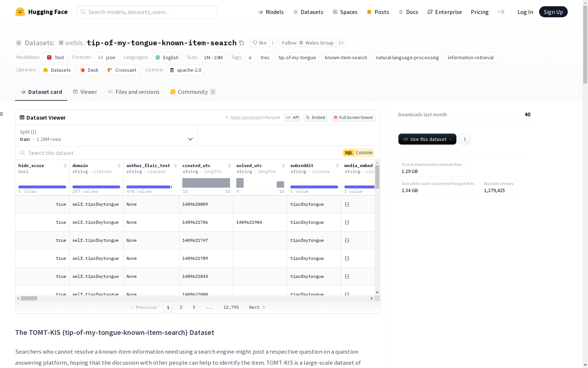Open the Spaces menu

point(345,12)
